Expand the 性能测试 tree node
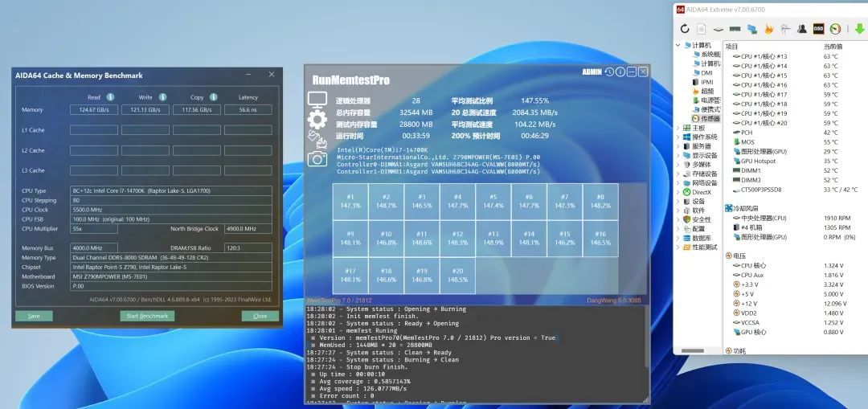The image size is (868, 409). click(x=678, y=247)
